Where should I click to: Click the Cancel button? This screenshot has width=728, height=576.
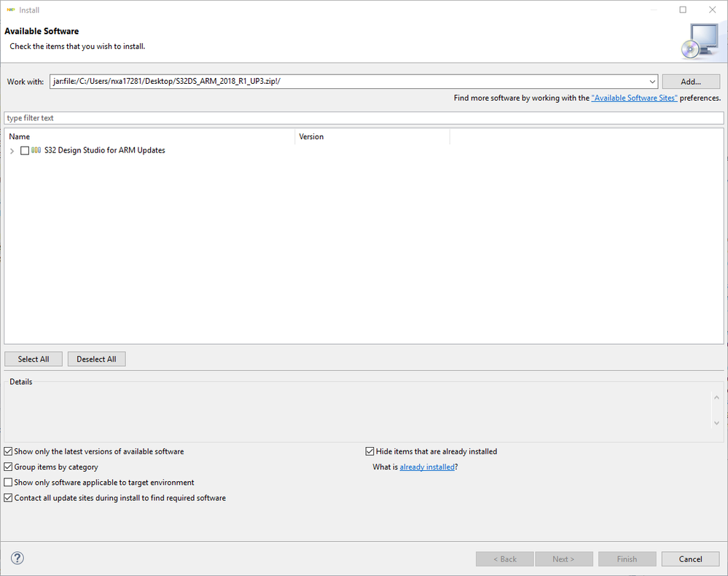tap(690, 559)
